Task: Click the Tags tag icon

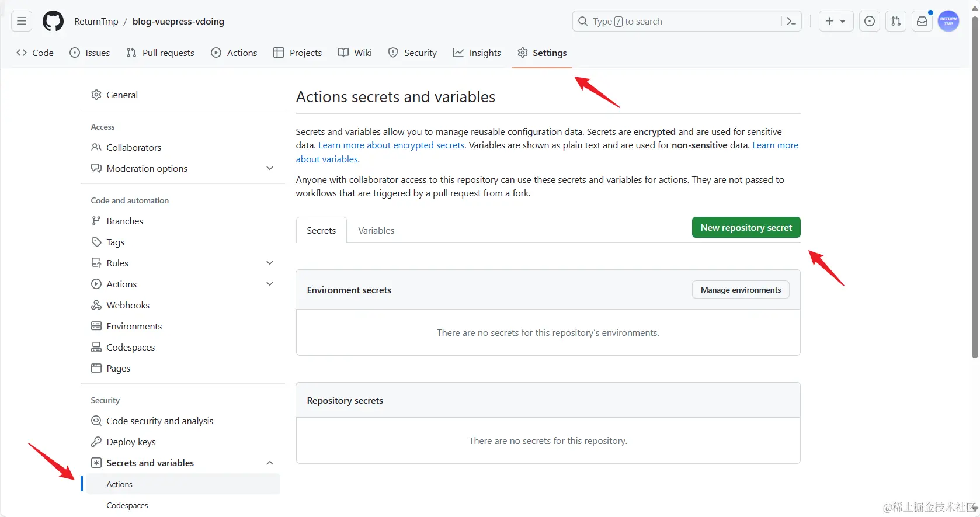Action: pyautogui.click(x=96, y=242)
